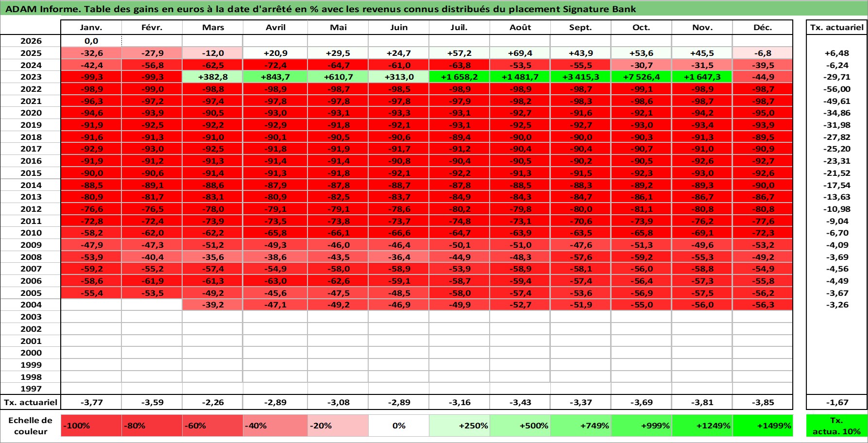Select the -44,9 cell in December 2023
Image resolution: width=868 pixels, height=443 pixels.
click(763, 77)
